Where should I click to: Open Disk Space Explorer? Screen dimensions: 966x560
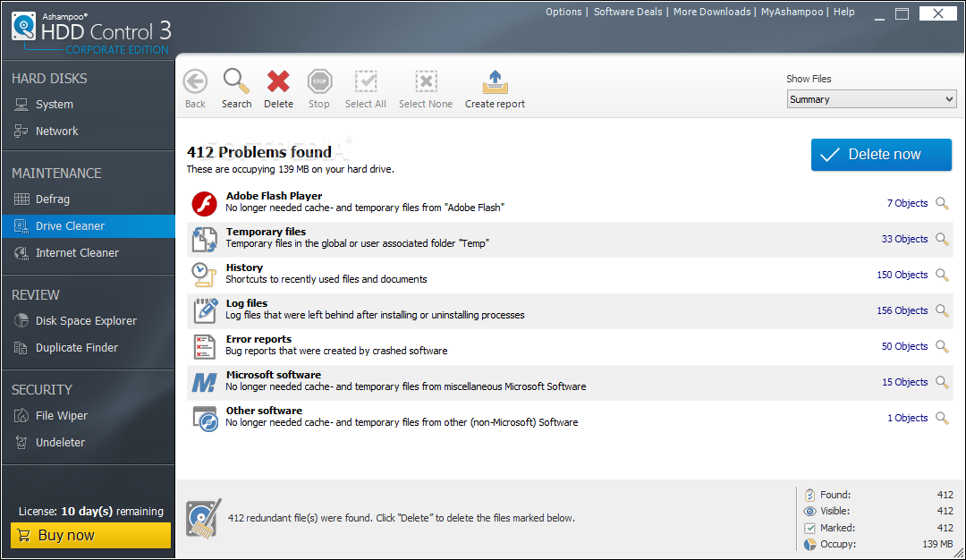(x=88, y=321)
